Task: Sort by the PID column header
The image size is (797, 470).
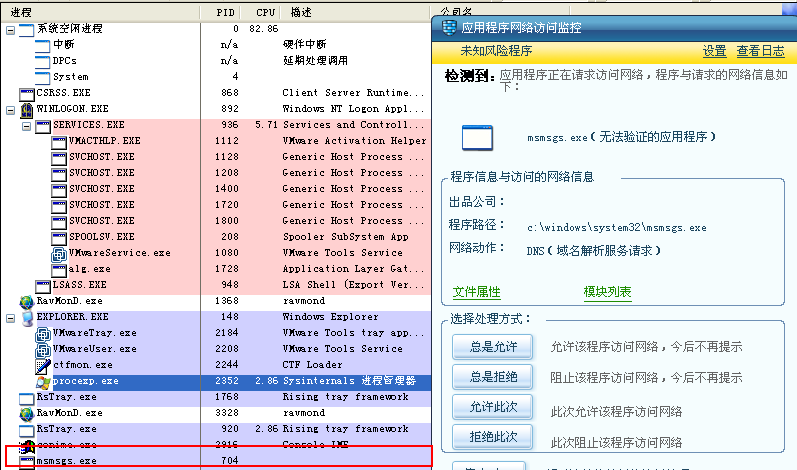Action: click(221, 12)
